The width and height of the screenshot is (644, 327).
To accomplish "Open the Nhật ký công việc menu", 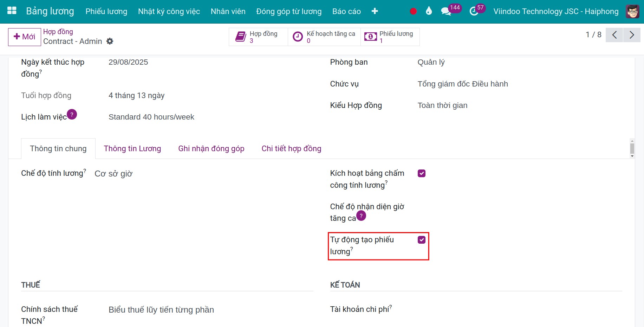I will tap(169, 11).
